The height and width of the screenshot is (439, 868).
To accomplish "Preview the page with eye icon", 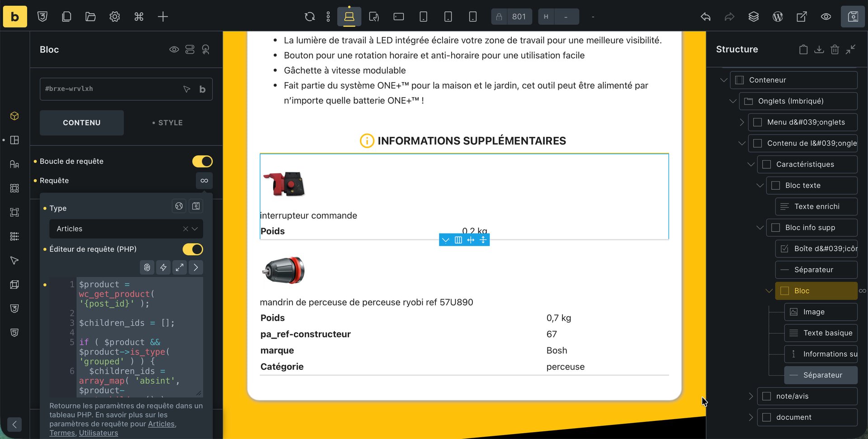I will click(826, 17).
